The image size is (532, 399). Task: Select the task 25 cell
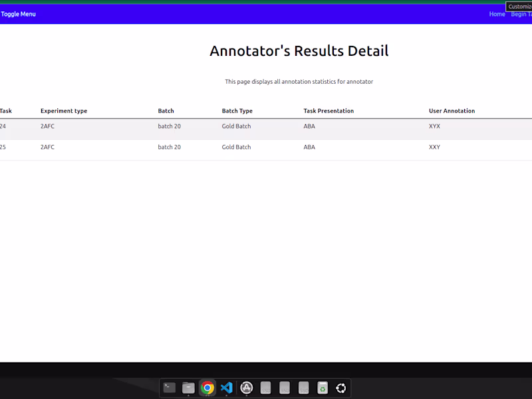click(x=3, y=147)
